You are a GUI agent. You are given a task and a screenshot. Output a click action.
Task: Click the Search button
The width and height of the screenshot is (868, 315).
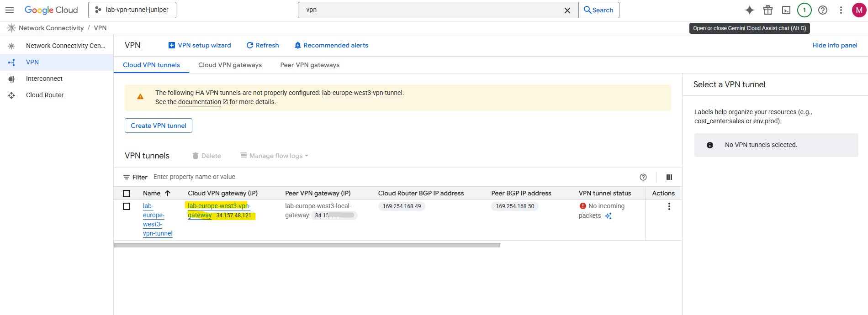599,10
